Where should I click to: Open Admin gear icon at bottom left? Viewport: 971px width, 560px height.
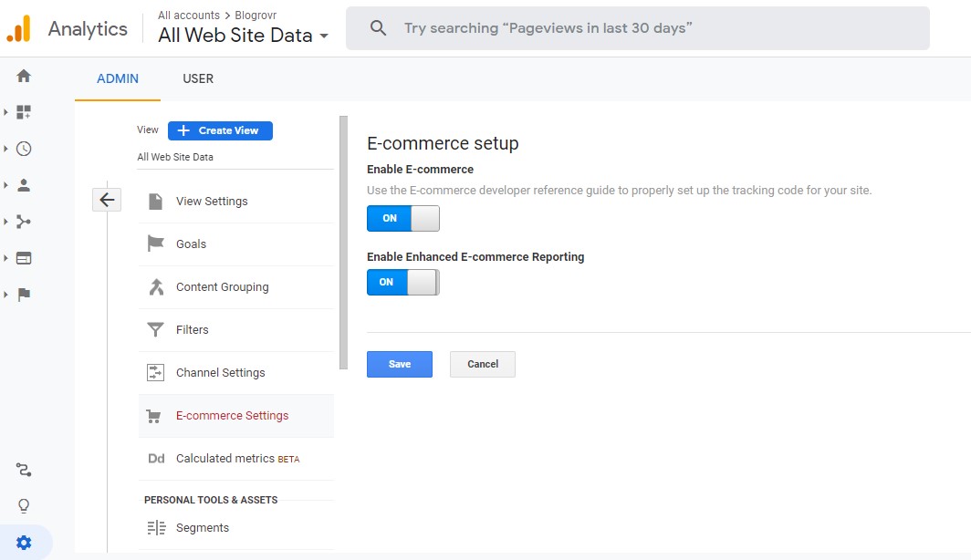[x=24, y=543]
